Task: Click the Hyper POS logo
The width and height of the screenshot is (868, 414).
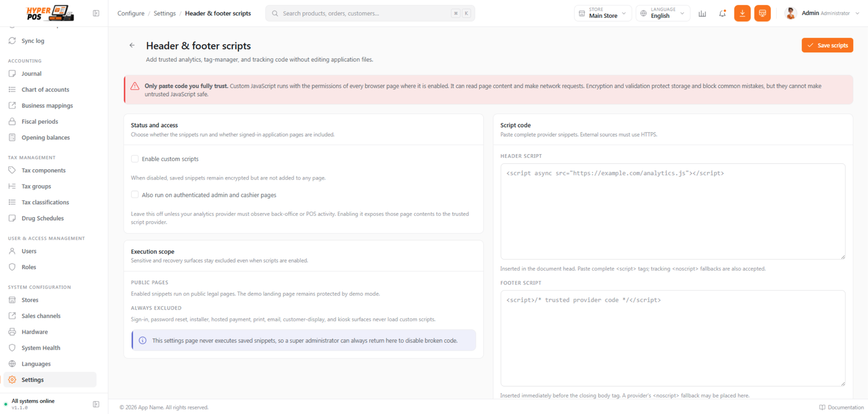Action: point(50,13)
